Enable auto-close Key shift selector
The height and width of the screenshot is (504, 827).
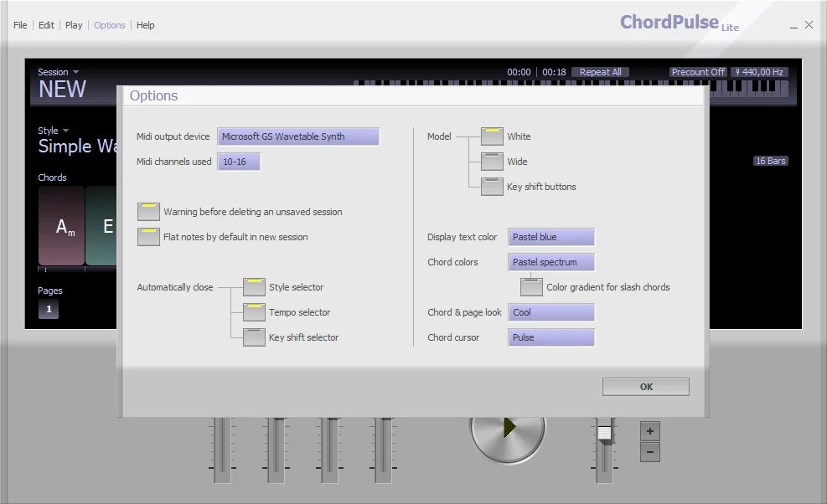click(x=254, y=337)
